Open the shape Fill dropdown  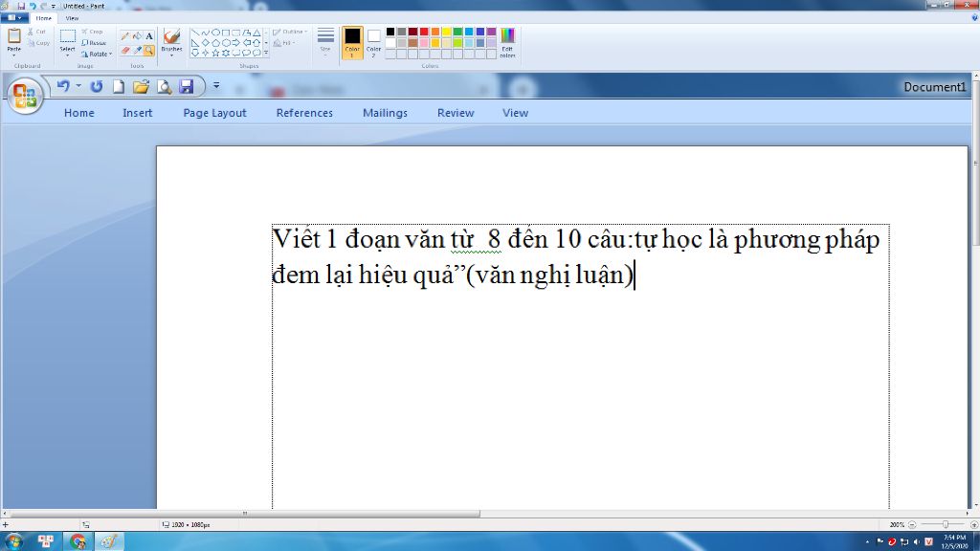point(284,43)
